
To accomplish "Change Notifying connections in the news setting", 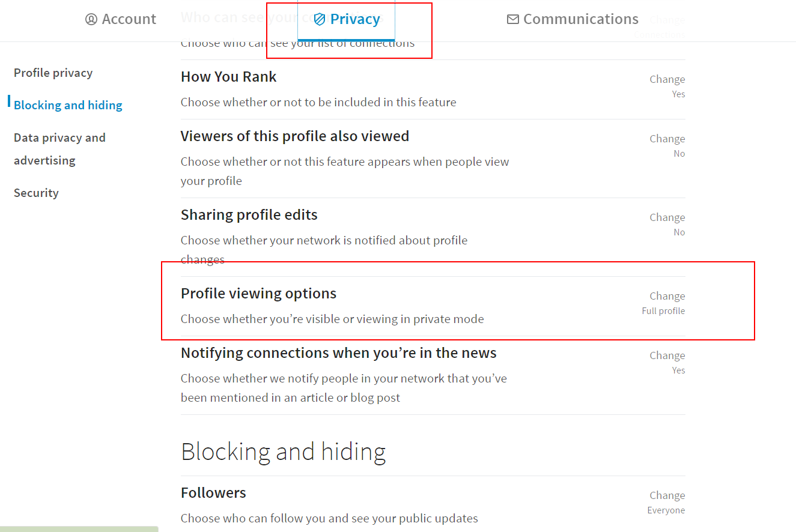I will pyautogui.click(x=667, y=355).
